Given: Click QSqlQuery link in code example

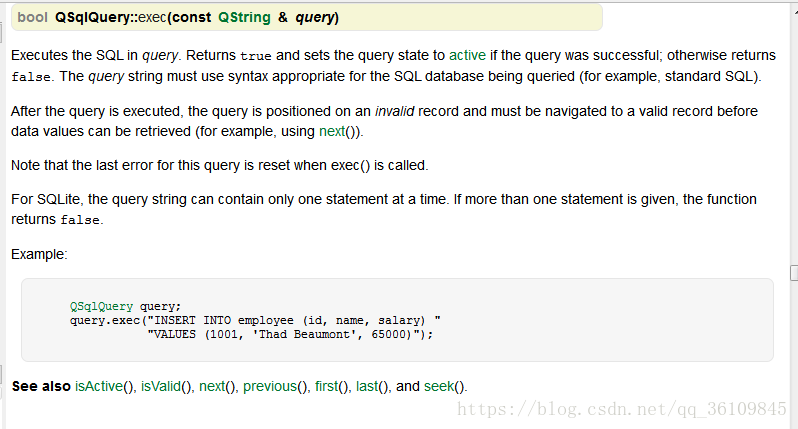Looking at the screenshot, I should coord(101,306).
